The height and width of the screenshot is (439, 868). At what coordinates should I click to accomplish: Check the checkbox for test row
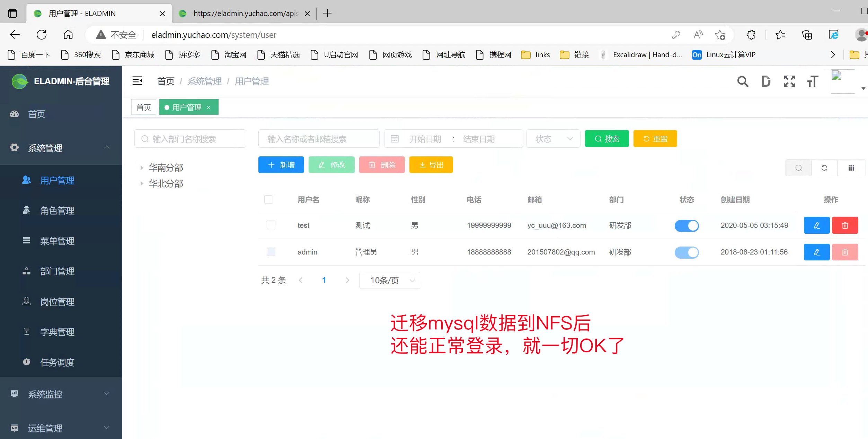(271, 225)
